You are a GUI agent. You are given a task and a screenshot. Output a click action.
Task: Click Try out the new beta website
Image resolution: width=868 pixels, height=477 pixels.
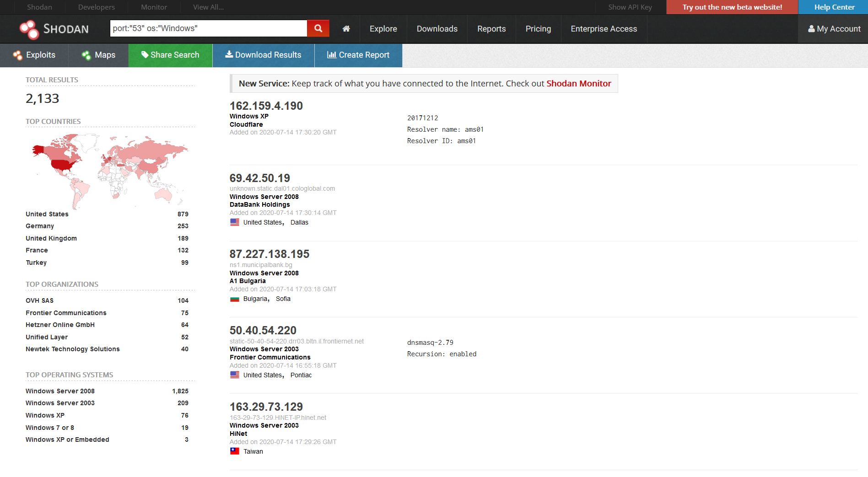732,7
